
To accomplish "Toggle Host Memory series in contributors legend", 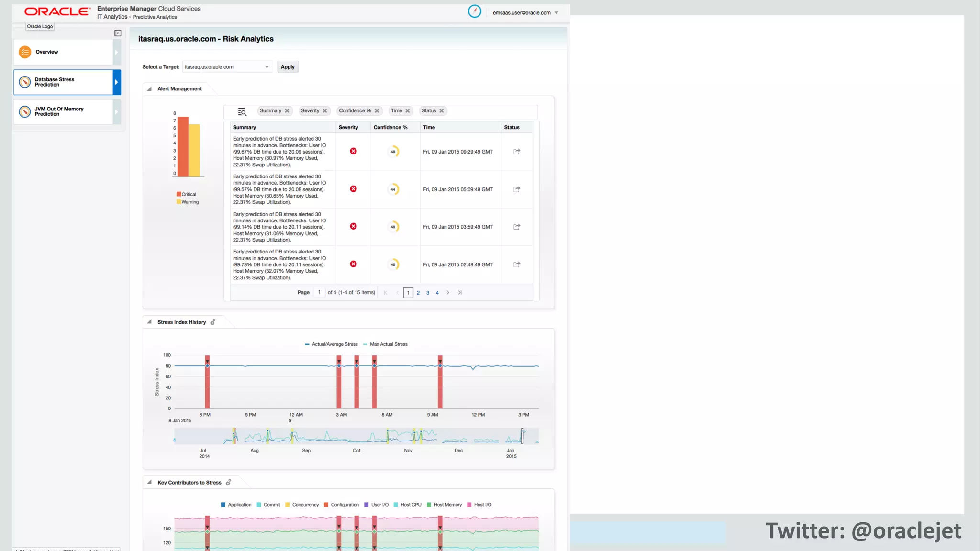I will [445, 505].
